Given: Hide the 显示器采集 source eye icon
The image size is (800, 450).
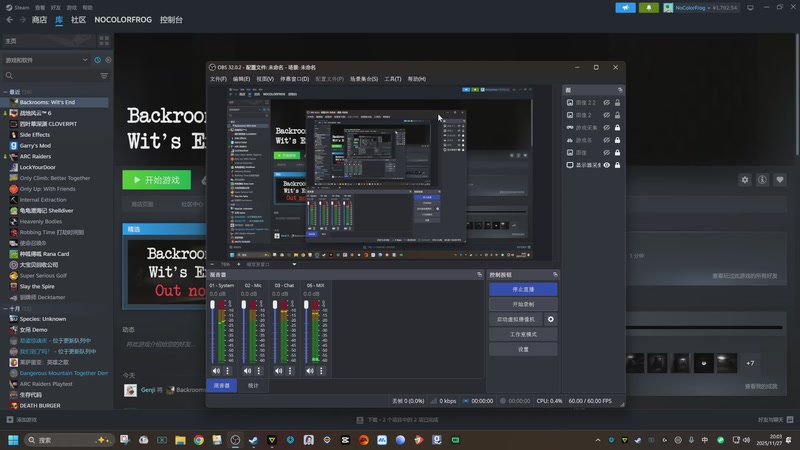Looking at the screenshot, I should pos(607,165).
